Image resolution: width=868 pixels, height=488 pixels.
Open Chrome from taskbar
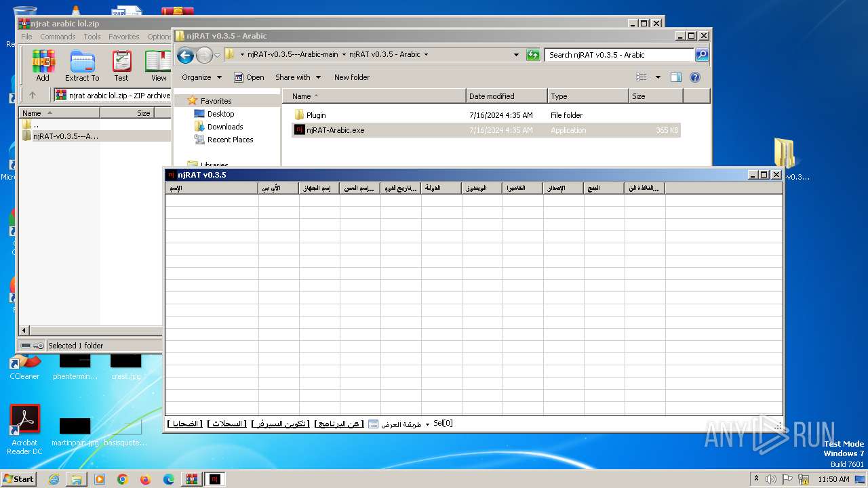coord(122,479)
